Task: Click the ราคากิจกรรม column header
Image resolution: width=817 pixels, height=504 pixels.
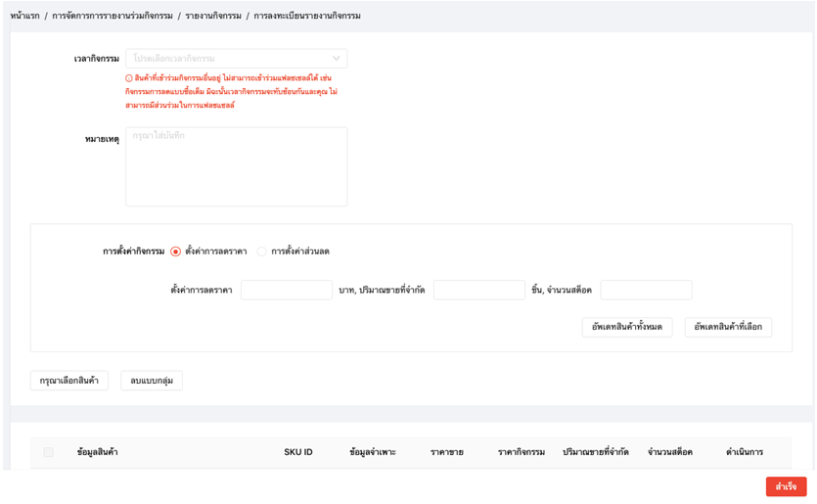Action: click(x=522, y=452)
